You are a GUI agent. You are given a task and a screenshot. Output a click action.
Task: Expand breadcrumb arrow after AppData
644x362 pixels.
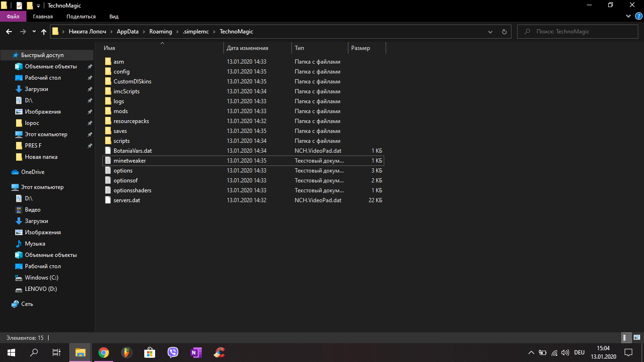click(x=144, y=32)
